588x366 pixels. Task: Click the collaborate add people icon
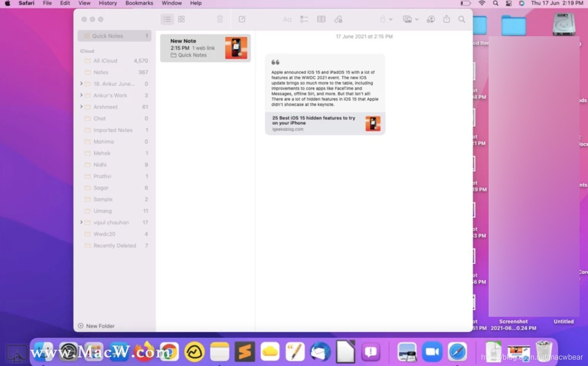tap(431, 19)
